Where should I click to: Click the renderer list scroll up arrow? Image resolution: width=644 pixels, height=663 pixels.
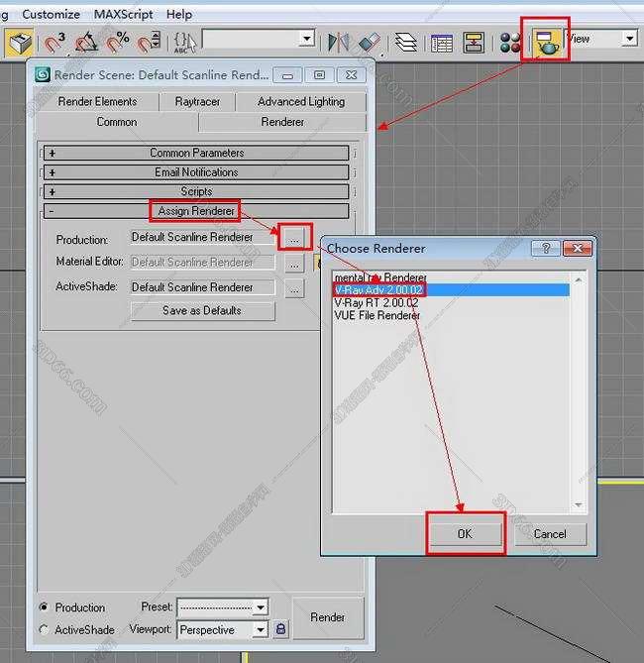point(578,279)
